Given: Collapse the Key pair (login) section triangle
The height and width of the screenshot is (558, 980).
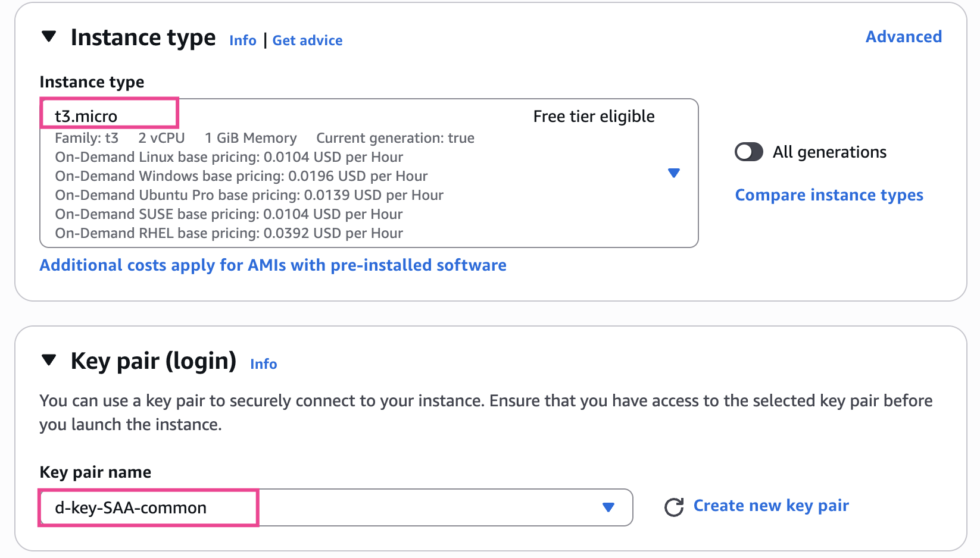Looking at the screenshot, I should (49, 360).
